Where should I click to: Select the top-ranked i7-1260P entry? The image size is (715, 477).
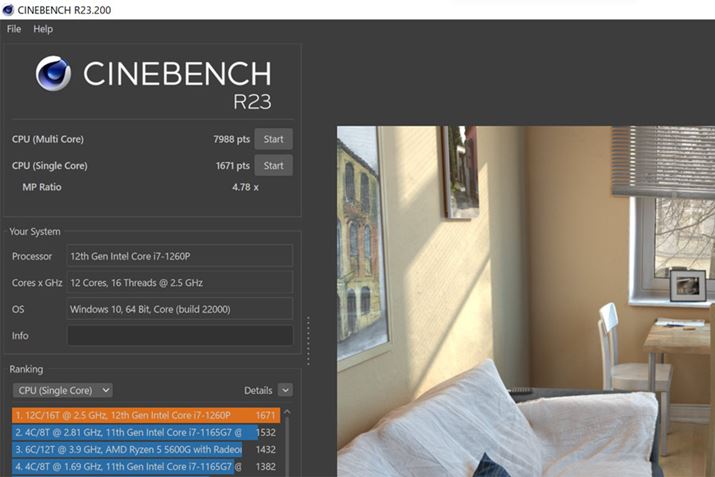146,415
